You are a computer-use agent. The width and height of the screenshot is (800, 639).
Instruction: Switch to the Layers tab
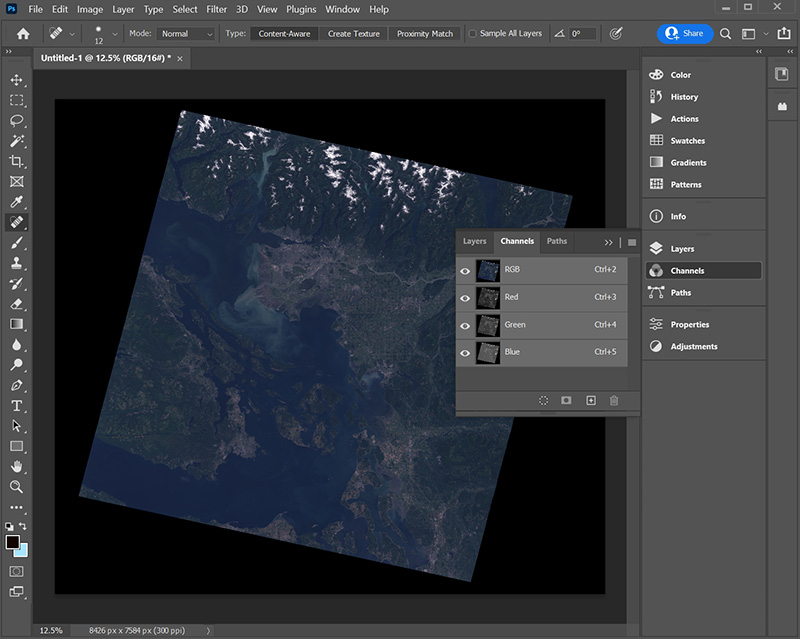[474, 241]
